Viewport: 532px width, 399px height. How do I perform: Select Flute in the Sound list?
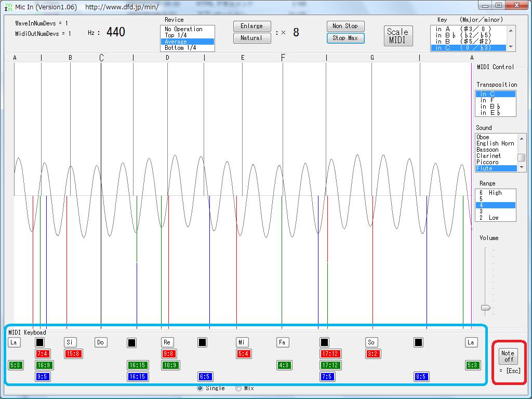pyautogui.click(x=496, y=168)
